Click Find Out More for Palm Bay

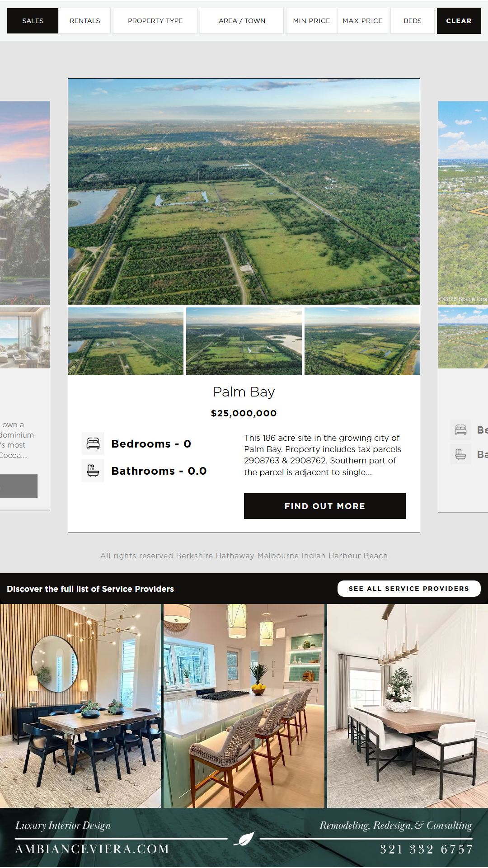[325, 506]
